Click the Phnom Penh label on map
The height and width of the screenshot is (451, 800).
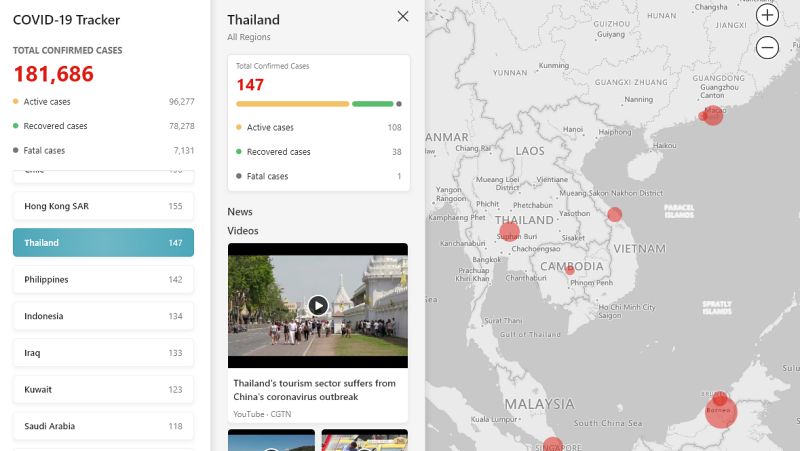[591, 283]
